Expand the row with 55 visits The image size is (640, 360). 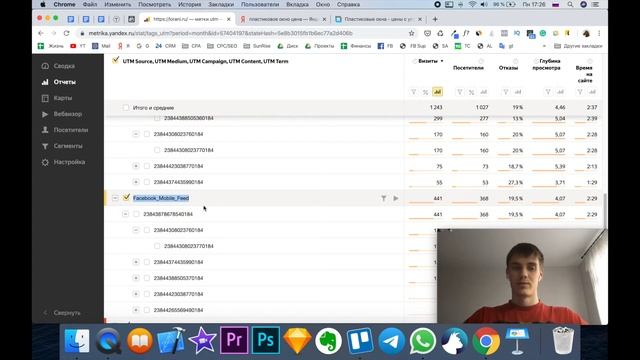pos(136,182)
